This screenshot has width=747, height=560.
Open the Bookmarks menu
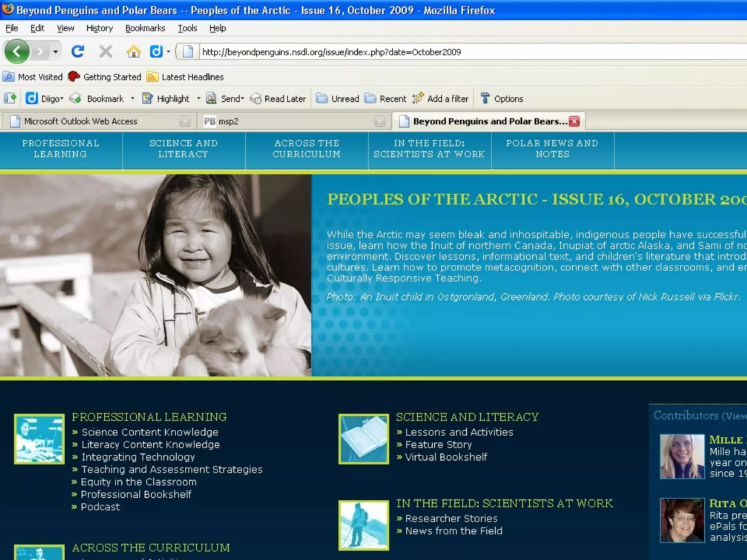pos(145,28)
